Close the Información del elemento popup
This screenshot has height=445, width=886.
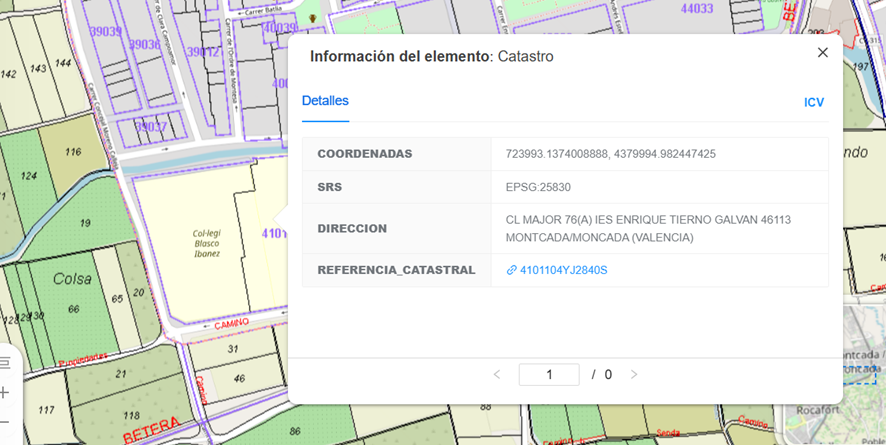coord(823,53)
